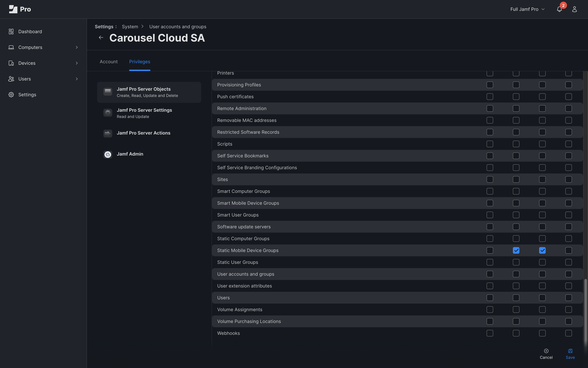Click the Computers laptop icon in sidebar
This screenshot has width=588, height=368.
[x=11, y=47]
